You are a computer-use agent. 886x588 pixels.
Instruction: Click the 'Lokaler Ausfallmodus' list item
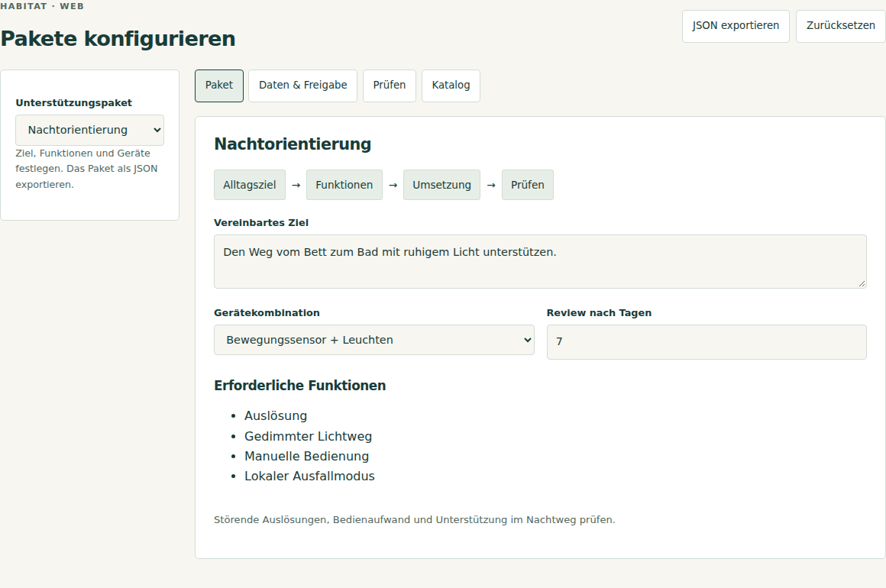click(309, 477)
